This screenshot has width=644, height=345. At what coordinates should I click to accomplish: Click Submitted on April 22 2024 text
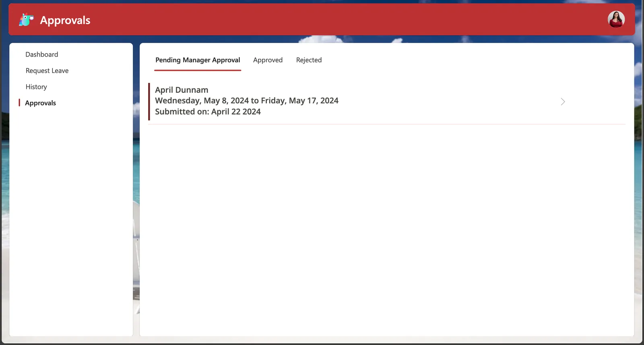[x=208, y=112]
